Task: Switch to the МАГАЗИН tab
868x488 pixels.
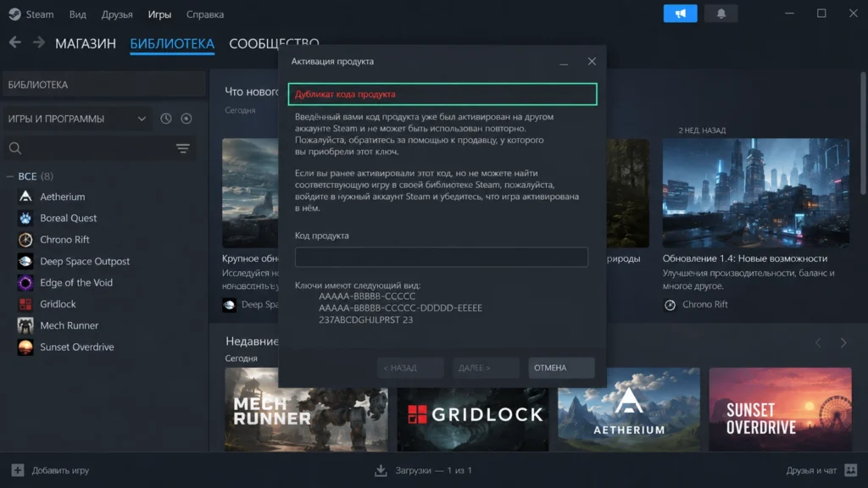Action: pos(86,43)
